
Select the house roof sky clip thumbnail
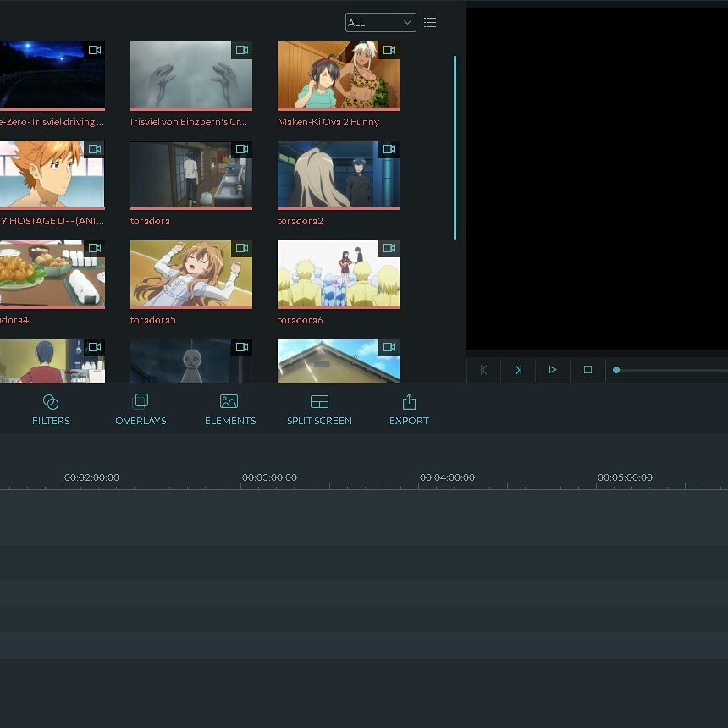[339, 361]
